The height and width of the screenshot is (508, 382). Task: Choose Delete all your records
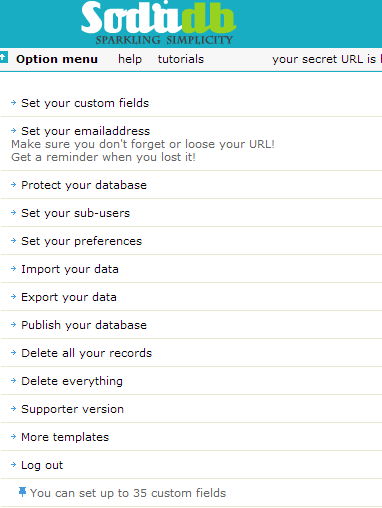pyautogui.click(x=87, y=353)
